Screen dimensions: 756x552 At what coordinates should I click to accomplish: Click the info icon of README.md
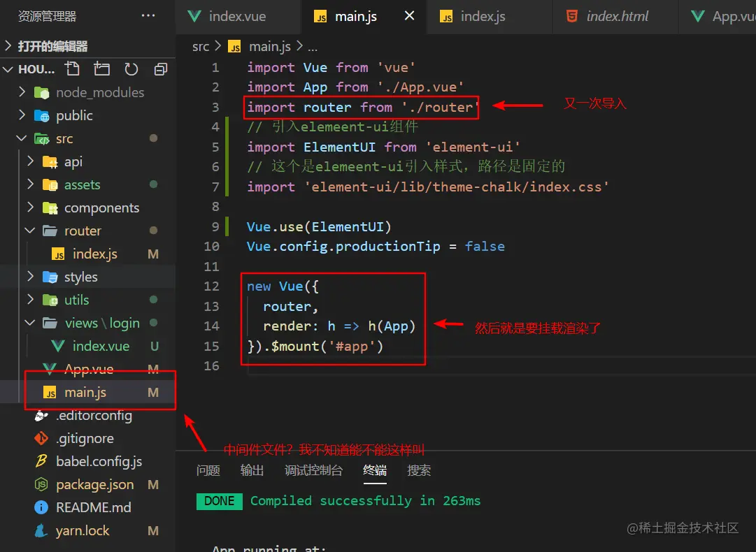click(x=41, y=507)
